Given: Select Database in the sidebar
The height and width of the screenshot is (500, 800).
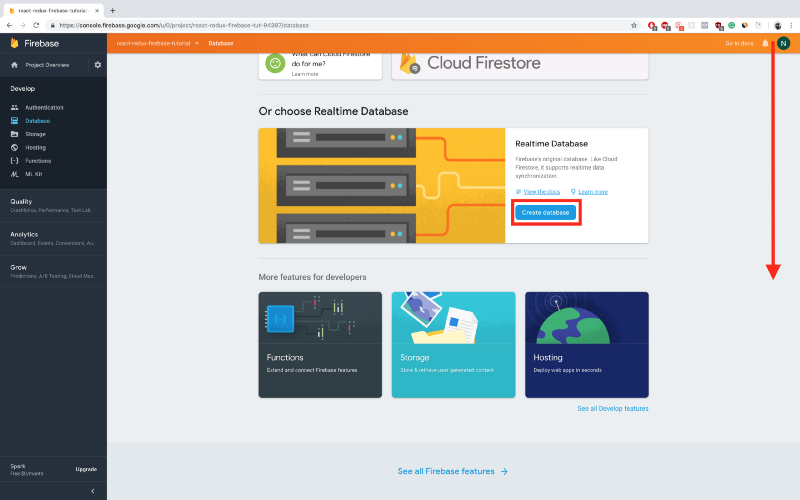Looking at the screenshot, I should click(38, 121).
